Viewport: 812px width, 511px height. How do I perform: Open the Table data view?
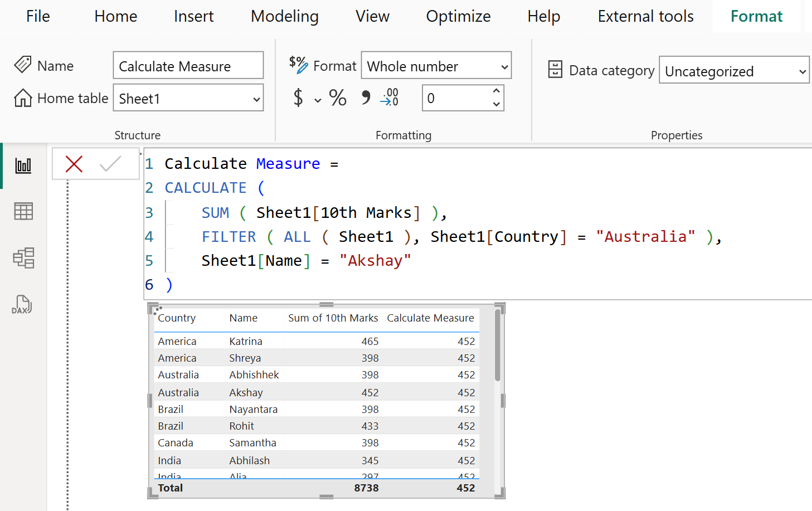tap(23, 211)
